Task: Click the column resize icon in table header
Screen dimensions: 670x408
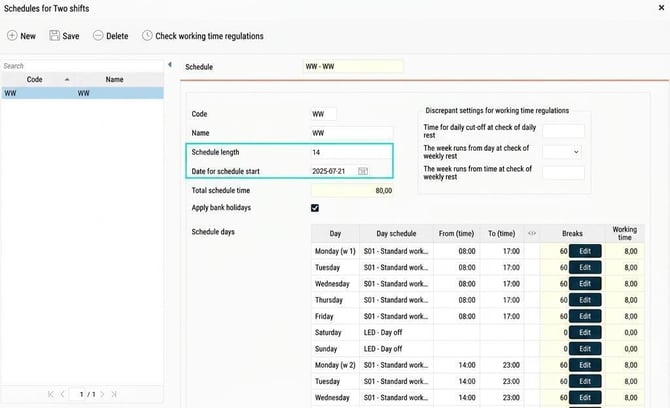Action: click(532, 233)
